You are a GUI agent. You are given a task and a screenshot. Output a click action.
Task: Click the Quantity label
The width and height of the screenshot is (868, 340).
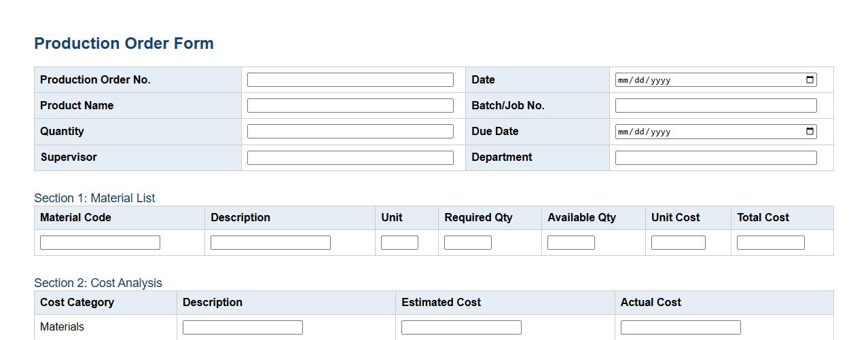tap(62, 132)
